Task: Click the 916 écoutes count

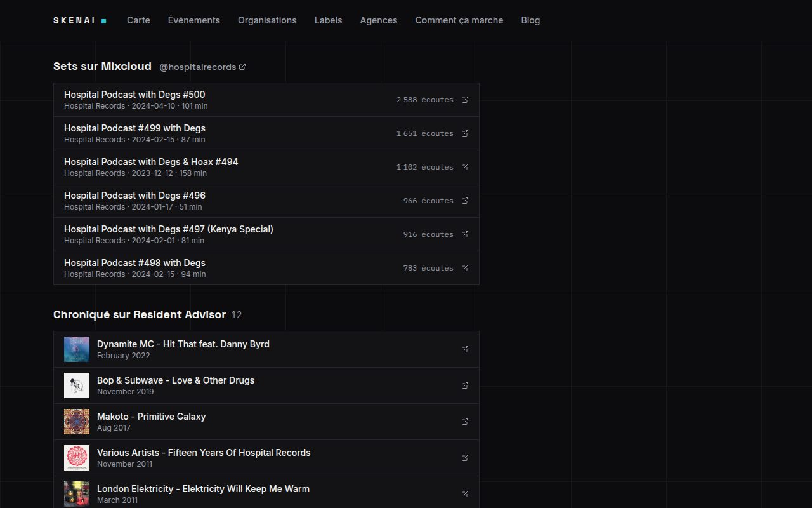Action: point(428,234)
